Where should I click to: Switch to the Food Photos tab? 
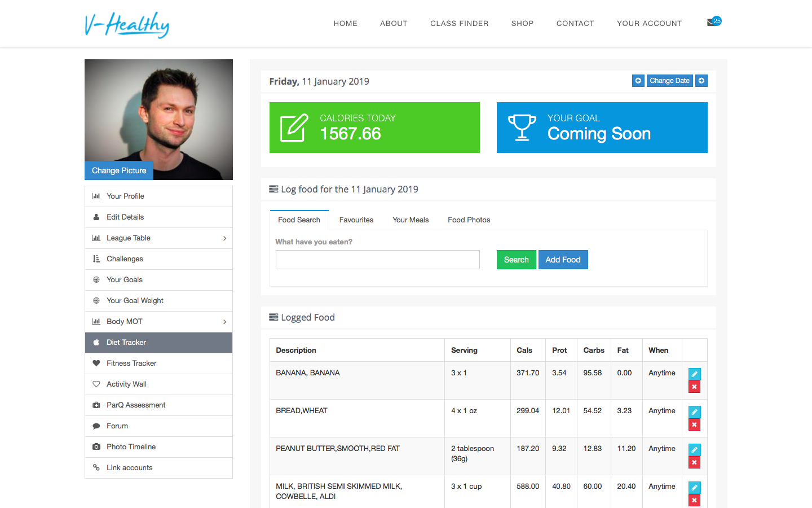pos(469,220)
